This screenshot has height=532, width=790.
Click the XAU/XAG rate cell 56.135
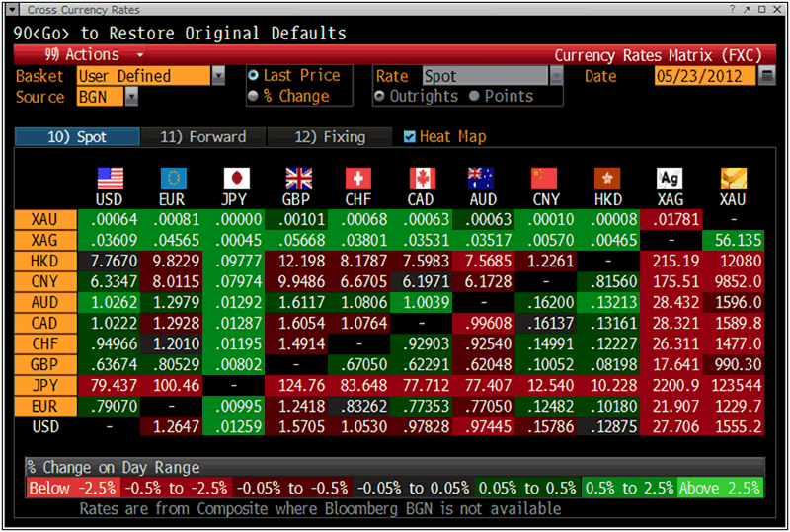(x=734, y=240)
